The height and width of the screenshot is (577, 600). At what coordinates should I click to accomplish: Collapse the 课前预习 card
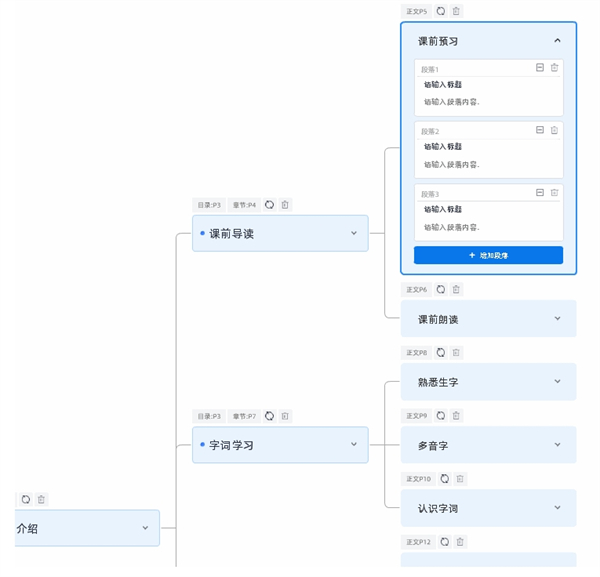point(557,41)
